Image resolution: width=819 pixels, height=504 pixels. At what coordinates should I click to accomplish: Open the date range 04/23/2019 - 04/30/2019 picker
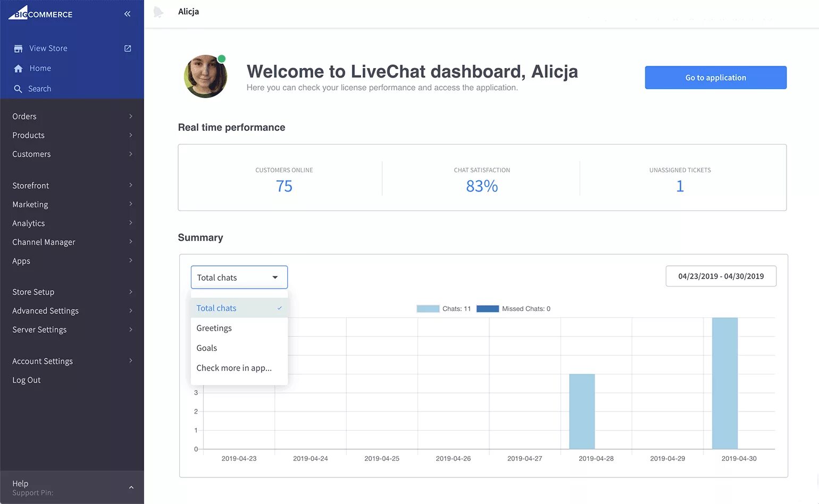(x=721, y=276)
